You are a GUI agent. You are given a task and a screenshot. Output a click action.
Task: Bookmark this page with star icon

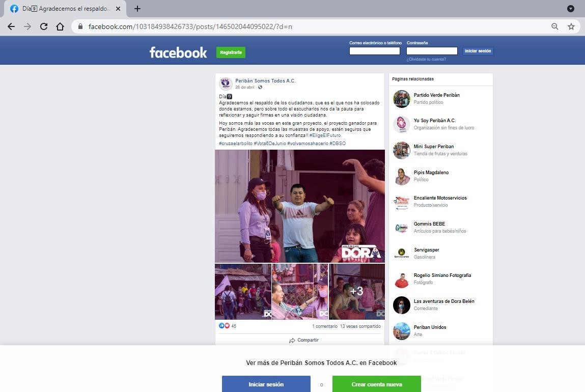click(x=571, y=26)
